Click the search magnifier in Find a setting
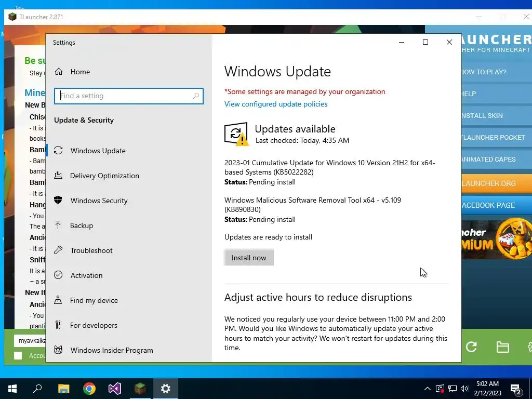 tap(196, 96)
